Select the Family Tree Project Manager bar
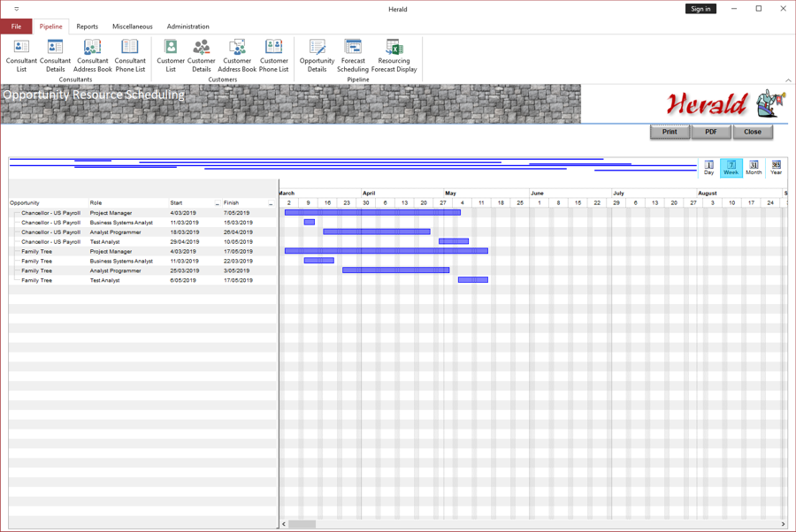796x532 pixels. (387, 251)
